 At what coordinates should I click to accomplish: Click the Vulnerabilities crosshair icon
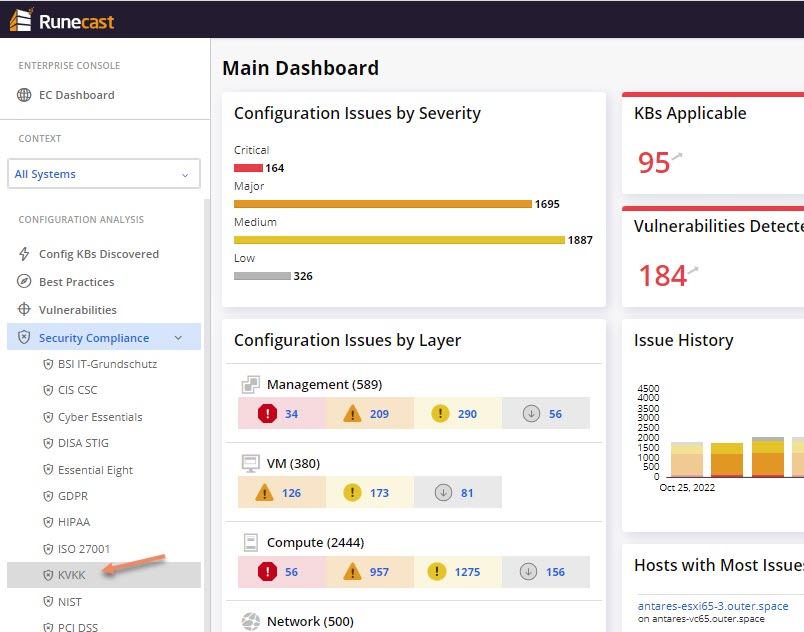click(24, 309)
